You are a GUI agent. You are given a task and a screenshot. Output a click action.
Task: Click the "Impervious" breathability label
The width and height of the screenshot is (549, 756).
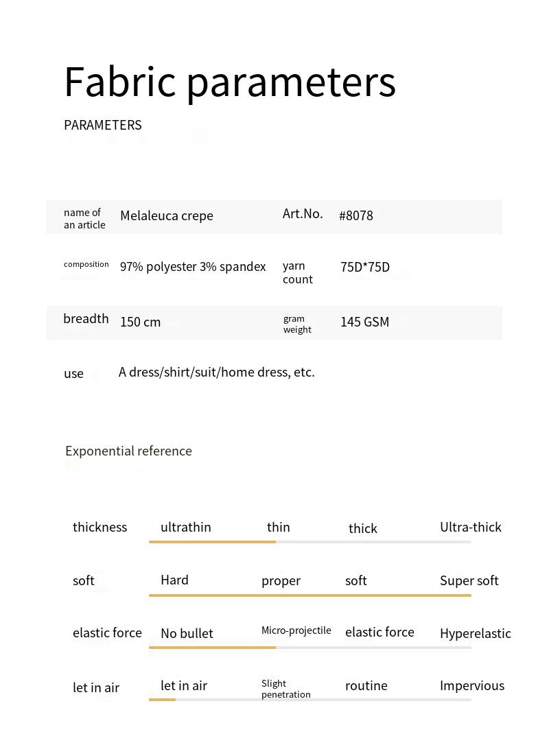point(472,685)
